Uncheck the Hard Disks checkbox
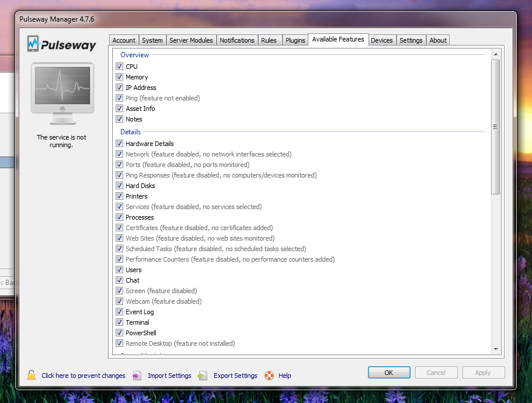This screenshot has width=532, height=403. pyautogui.click(x=119, y=186)
